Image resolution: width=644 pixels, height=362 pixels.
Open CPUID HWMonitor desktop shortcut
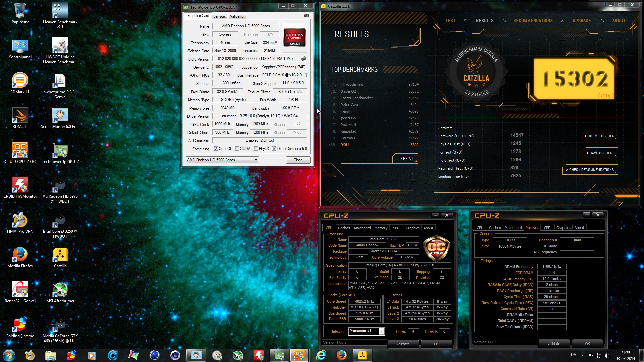click(x=20, y=188)
